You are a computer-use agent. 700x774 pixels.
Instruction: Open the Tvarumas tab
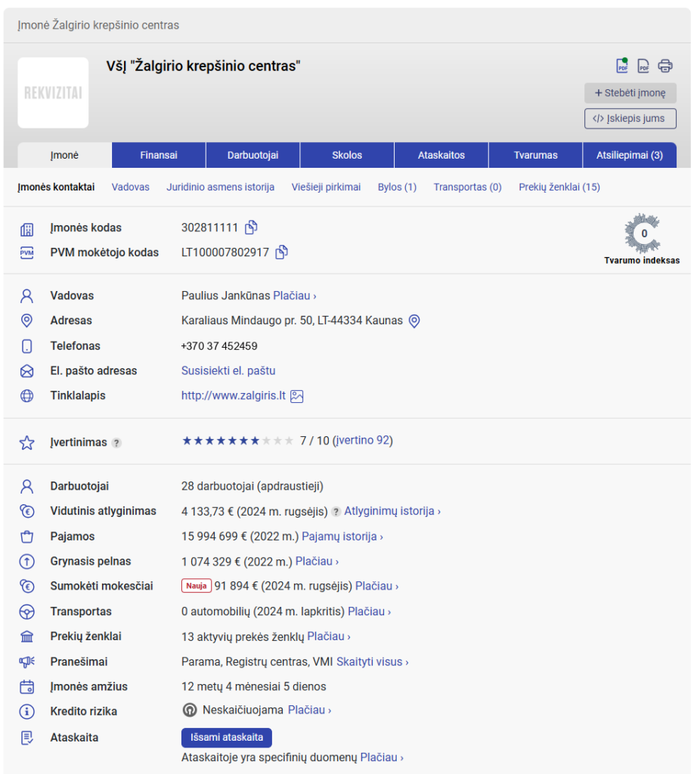click(x=536, y=155)
